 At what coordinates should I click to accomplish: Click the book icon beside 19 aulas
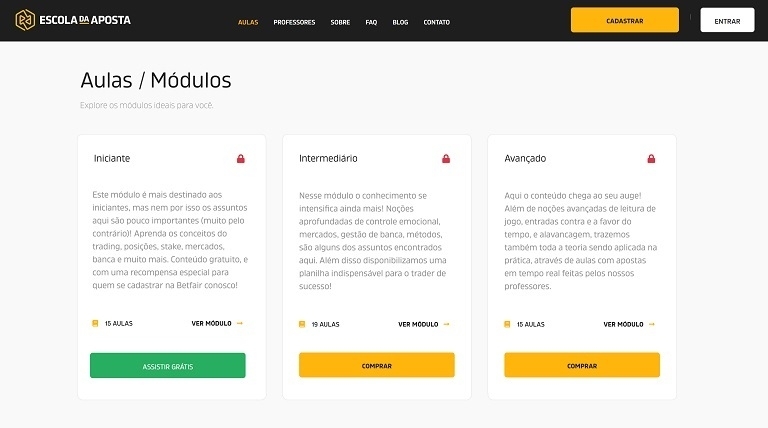tap(302, 324)
